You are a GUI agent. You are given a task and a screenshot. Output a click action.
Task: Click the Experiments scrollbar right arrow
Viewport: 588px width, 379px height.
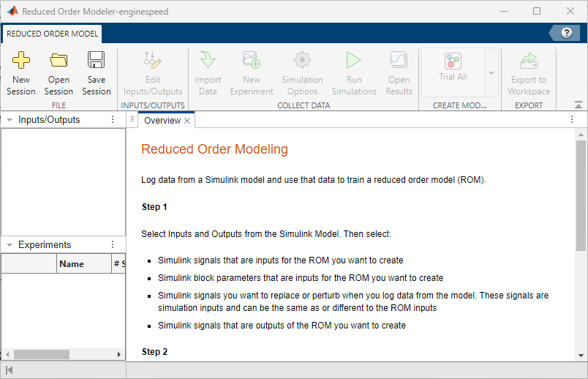(119, 354)
